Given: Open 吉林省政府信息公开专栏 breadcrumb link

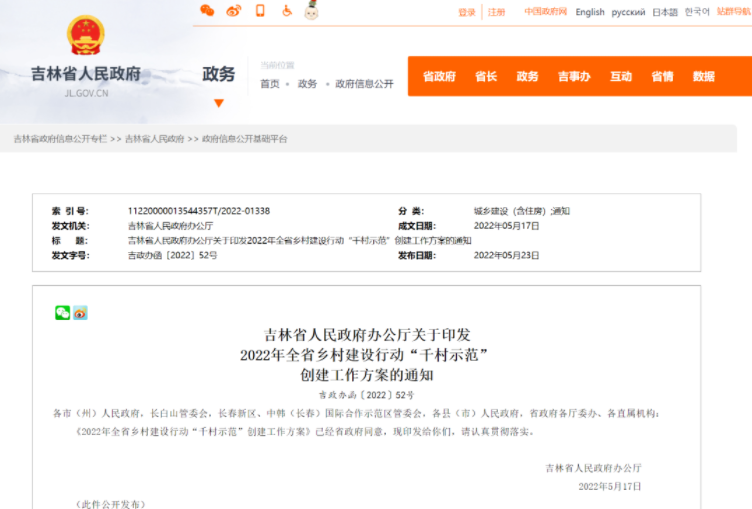Looking at the screenshot, I should point(60,139).
